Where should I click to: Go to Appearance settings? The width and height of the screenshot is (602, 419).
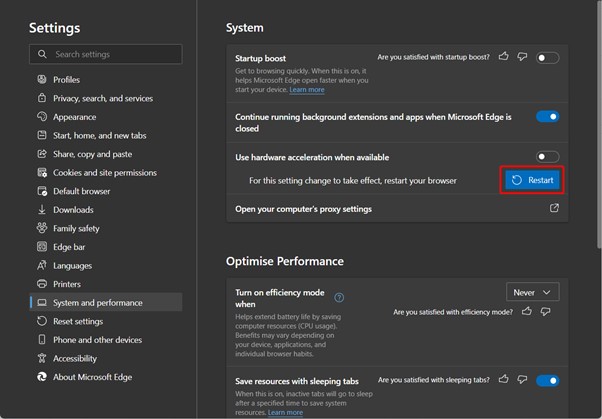(106, 117)
